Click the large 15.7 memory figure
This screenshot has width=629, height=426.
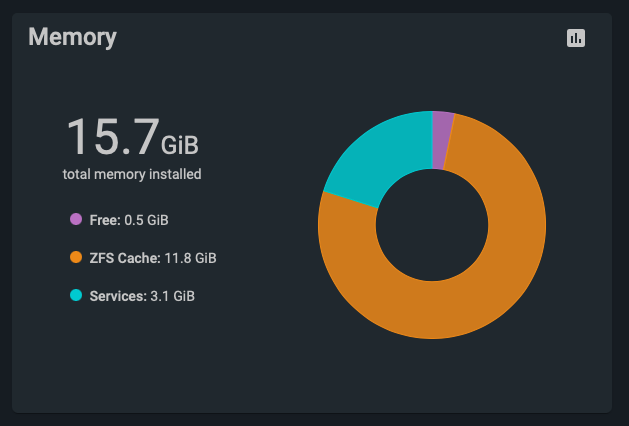111,137
